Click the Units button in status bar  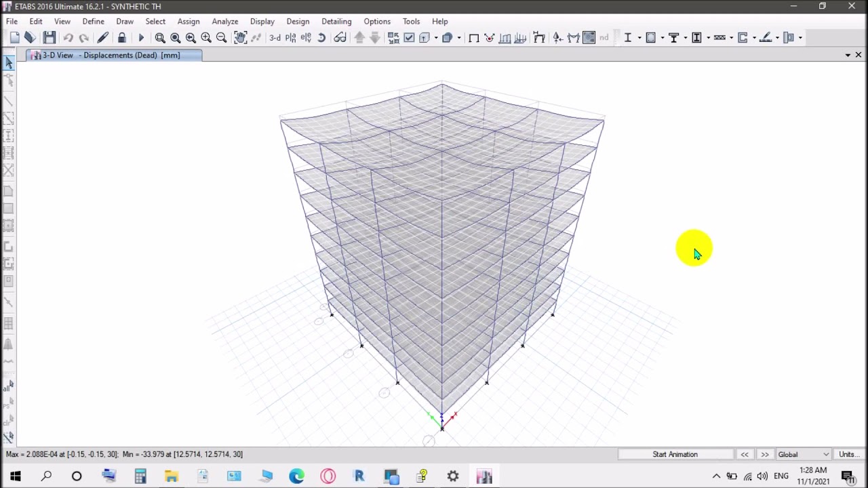pyautogui.click(x=847, y=454)
